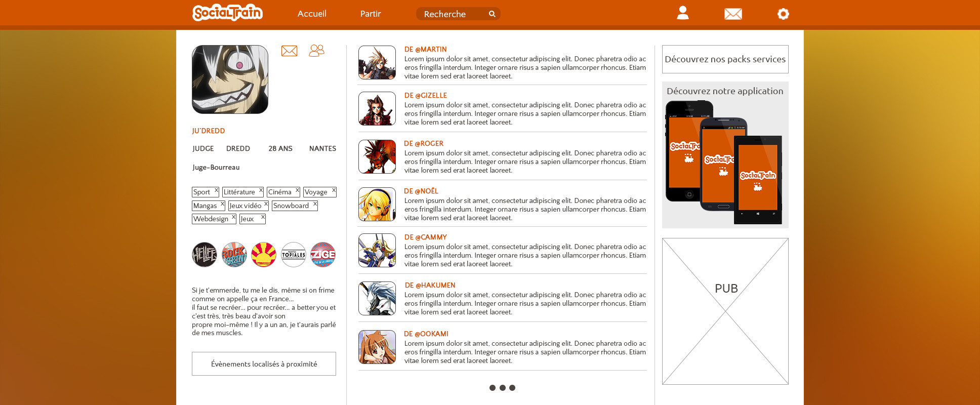
Task: Open the messages envelope in top bar
Action: [x=732, y=14]
